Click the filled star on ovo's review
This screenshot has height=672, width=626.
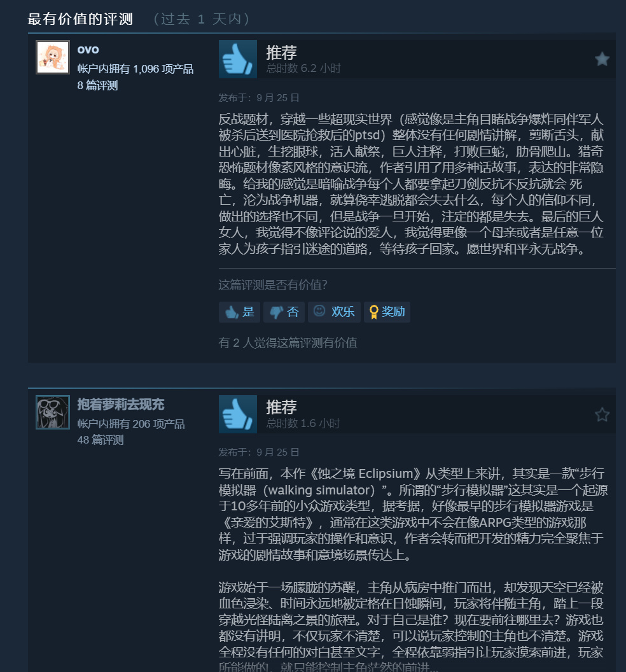[602, 59]
